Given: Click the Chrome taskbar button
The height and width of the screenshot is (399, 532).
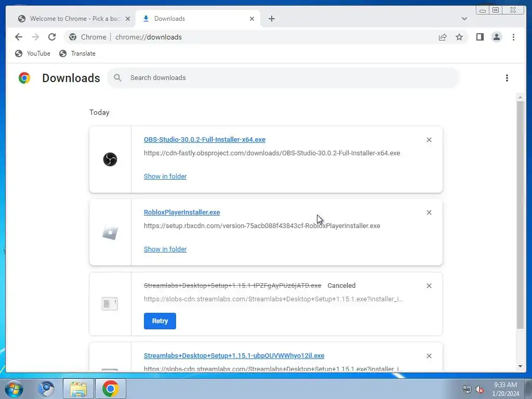Looking at the screenshot, I should point(110,389).
